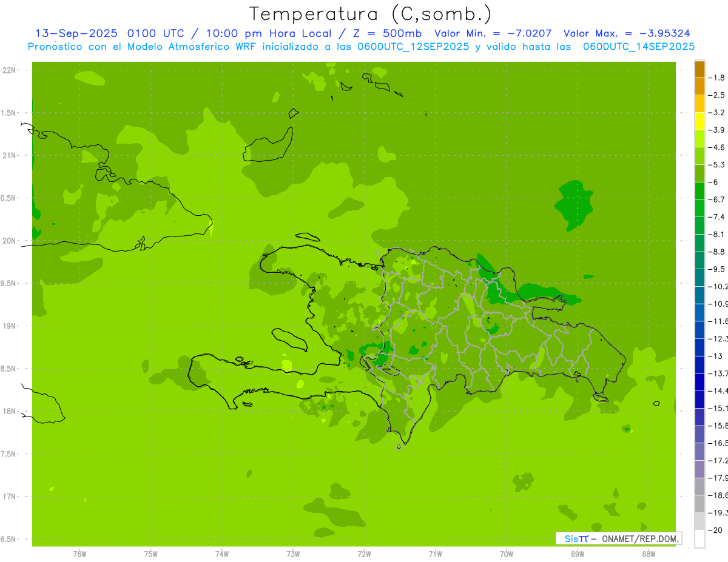Select the 71W longitude label
The image size is (728, 562).
pos(435,554)
